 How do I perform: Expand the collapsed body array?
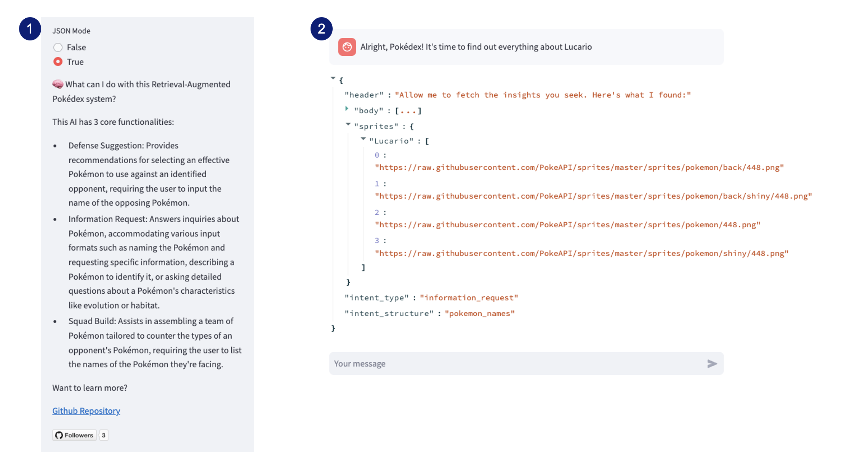click(347, 109)
